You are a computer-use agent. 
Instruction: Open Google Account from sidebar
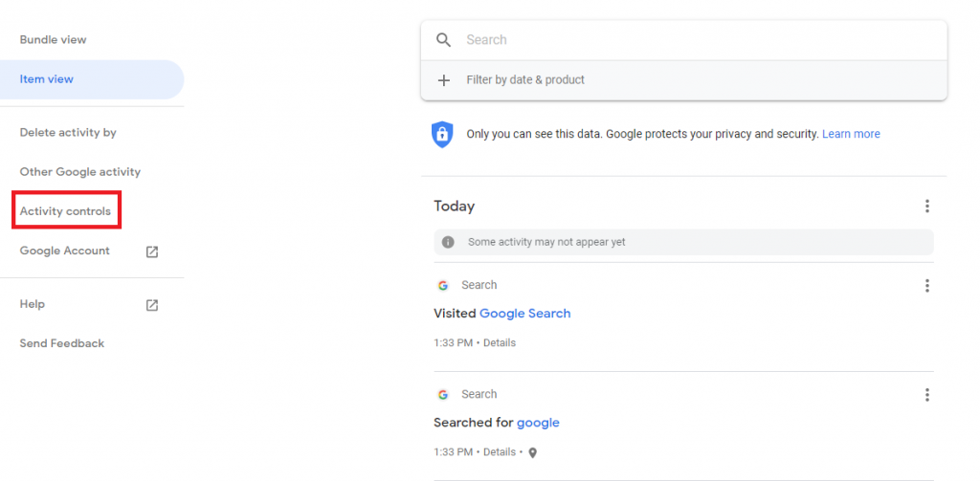coord(64,251)
